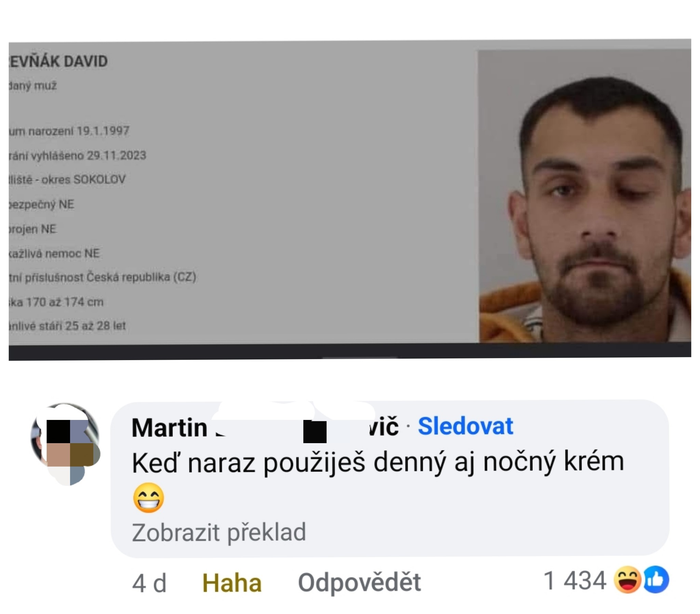Open the mugshot photo in image

[x=584, y=196]
